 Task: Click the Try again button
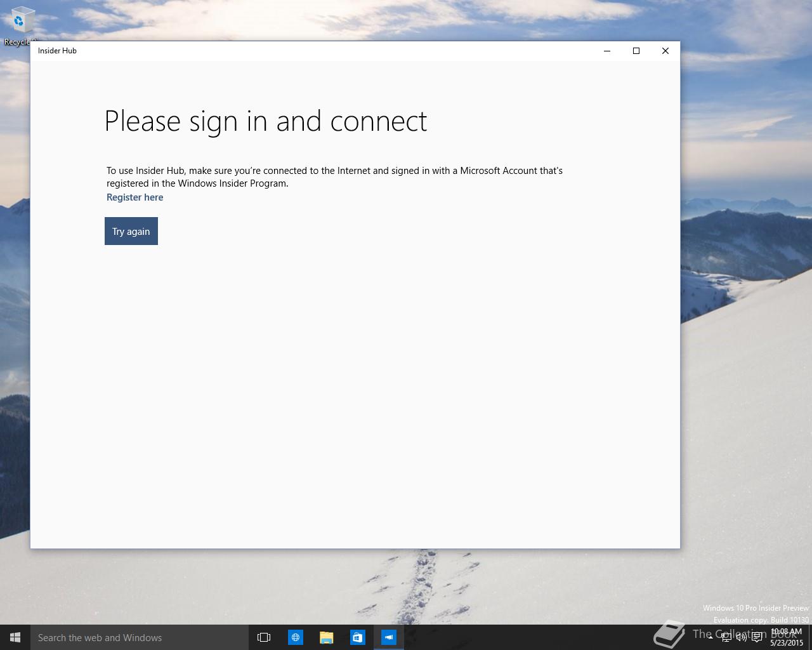131,231
